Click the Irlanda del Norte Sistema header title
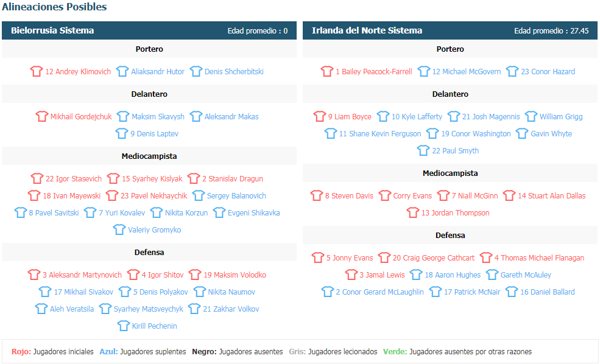 (x=367, y=30)
